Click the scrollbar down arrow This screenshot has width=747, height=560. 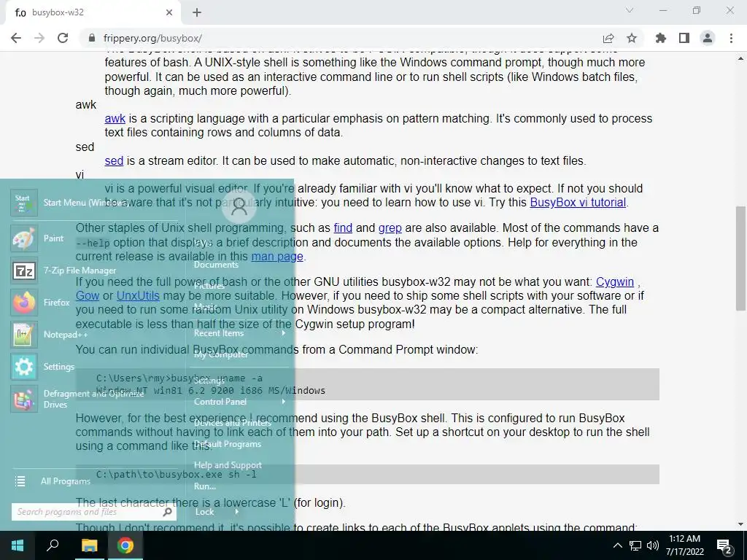click(740, 525)
